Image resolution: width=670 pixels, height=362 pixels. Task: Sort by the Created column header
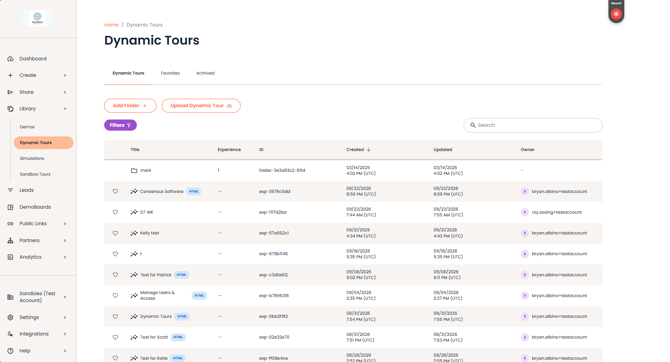[359, 150]
